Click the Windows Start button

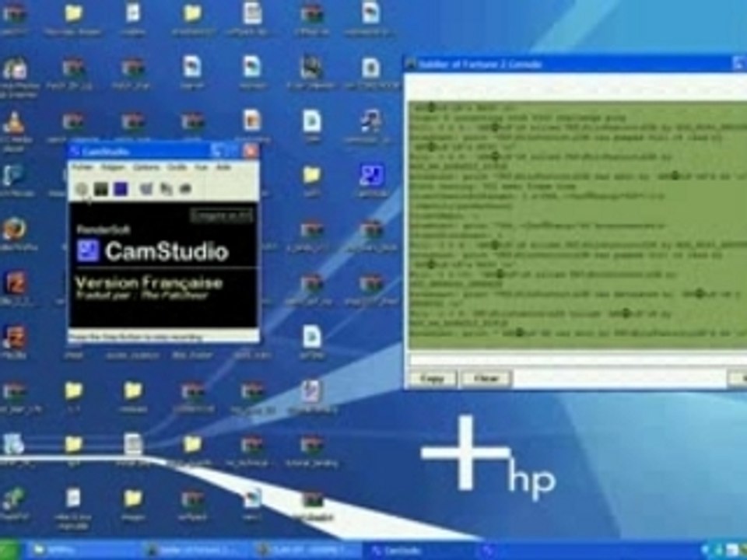pos(10,551)
